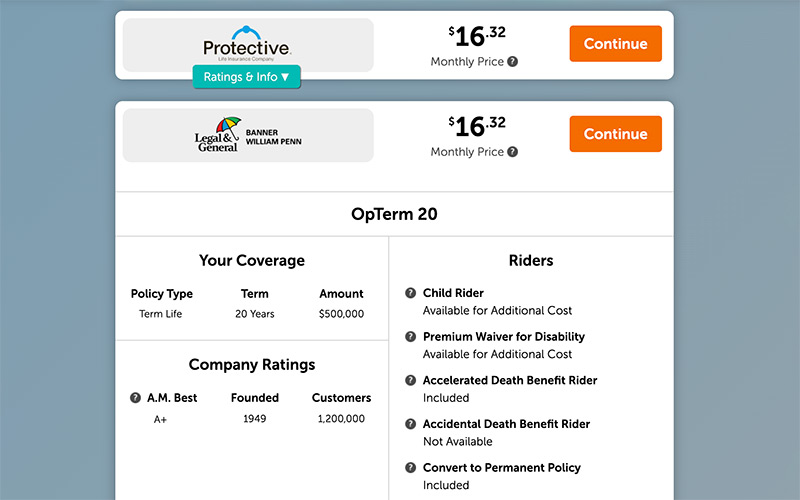The image size is (800, 500).
Task: Select the OpTerm 20 plan title
Action: click(394, 214)
